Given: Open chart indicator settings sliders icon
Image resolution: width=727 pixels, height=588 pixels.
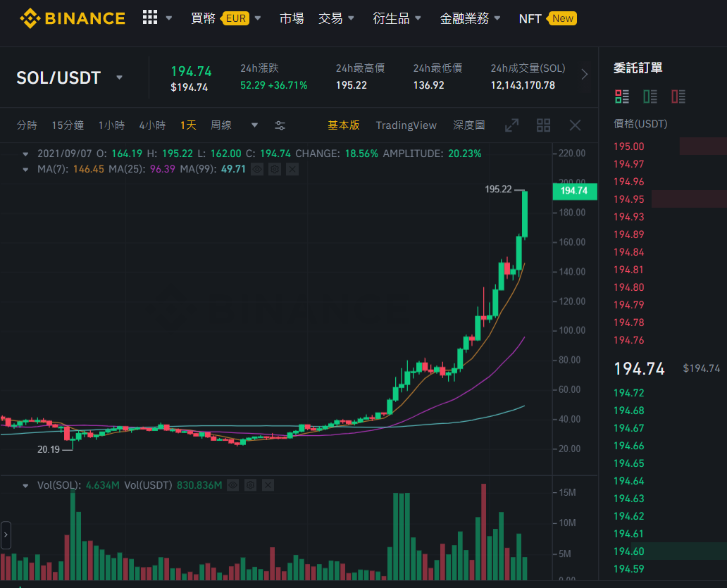Looking at the screenshot, I should (280, 125).
